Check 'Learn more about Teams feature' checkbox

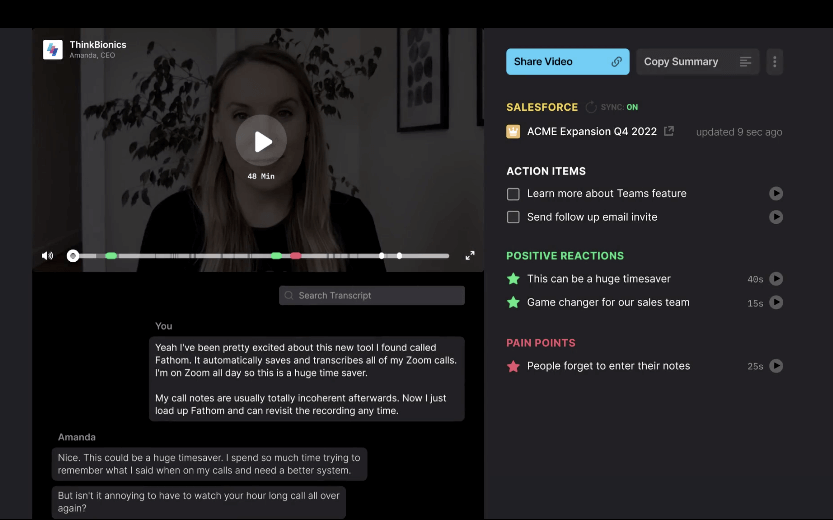point(513,194)
